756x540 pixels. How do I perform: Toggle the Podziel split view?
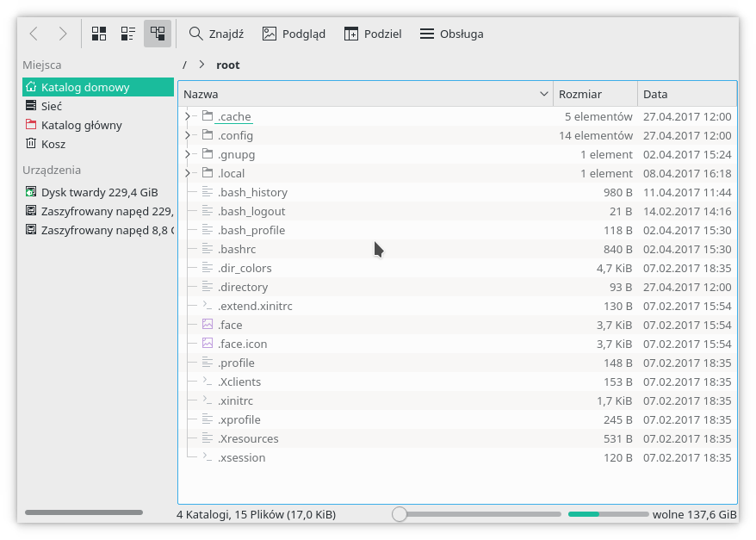[x=373, y=34]
